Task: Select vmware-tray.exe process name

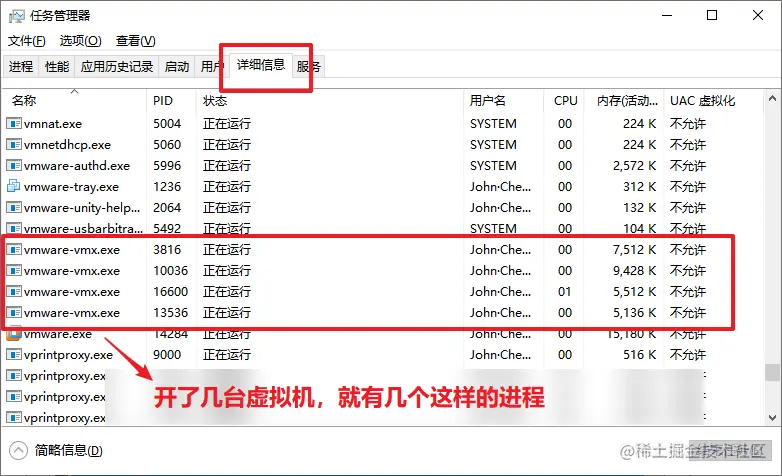Action: point(71,187)
